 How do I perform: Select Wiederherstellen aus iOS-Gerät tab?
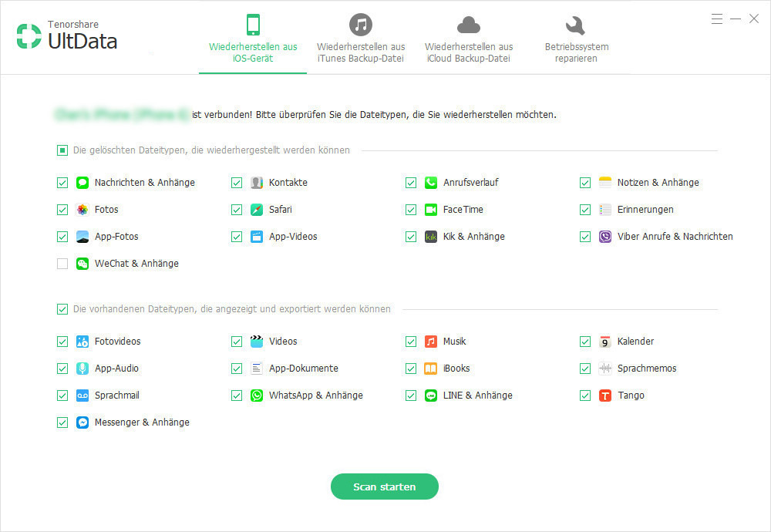(x=253, y=39)
